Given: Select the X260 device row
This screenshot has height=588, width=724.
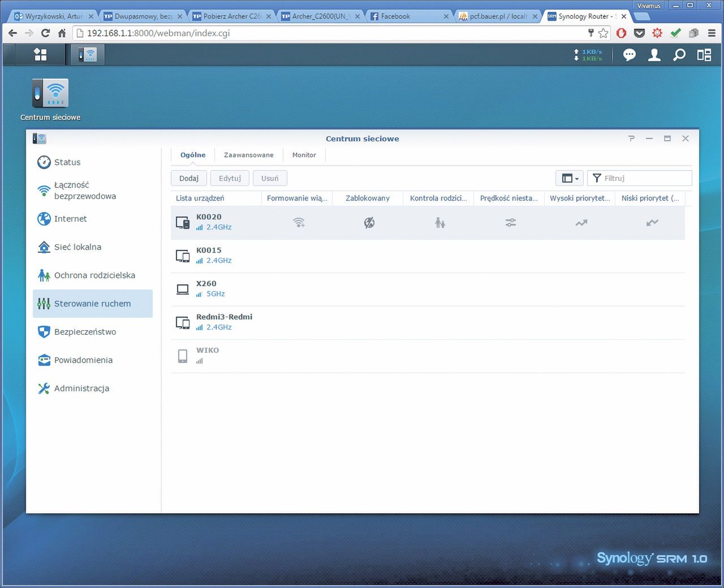Looking at the screenshot, I should [x=428, y=289].
